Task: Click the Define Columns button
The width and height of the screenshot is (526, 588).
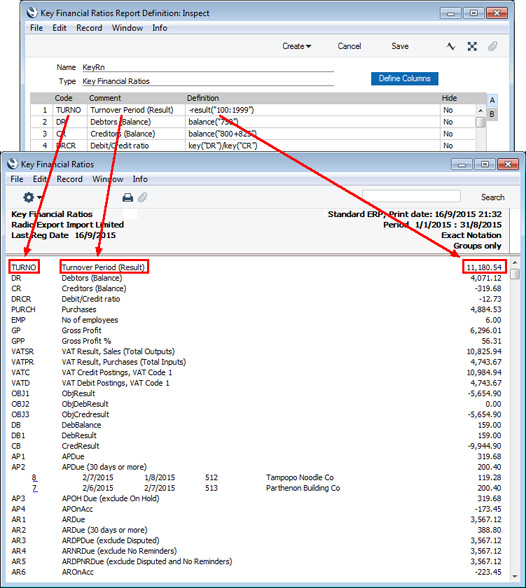Action: (405, 78)
